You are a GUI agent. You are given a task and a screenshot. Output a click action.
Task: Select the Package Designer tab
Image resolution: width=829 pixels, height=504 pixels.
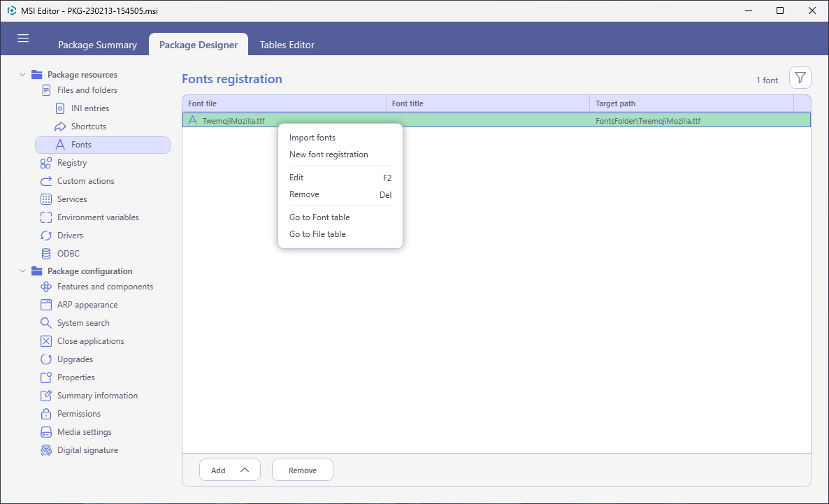coord(199,45)
